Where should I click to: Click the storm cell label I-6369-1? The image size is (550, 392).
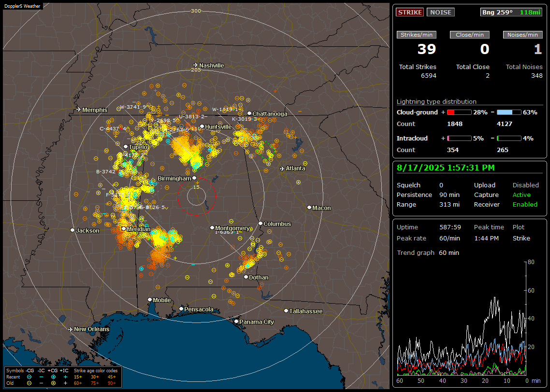[227, 232]
